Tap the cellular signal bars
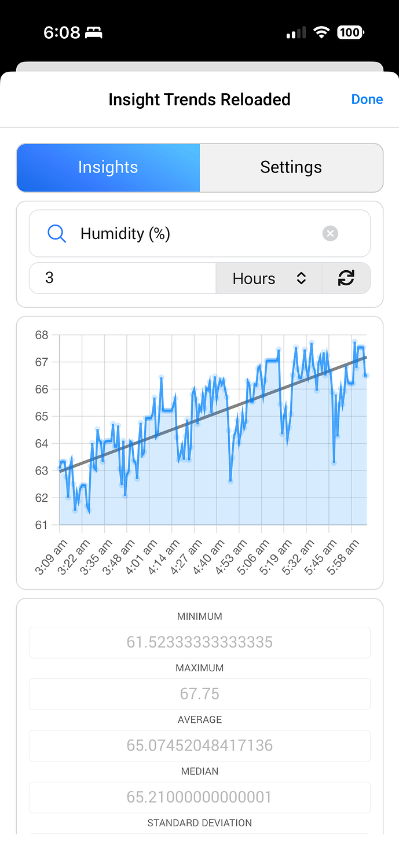Viewport: 399px width, 868px height. click(296, 33)
